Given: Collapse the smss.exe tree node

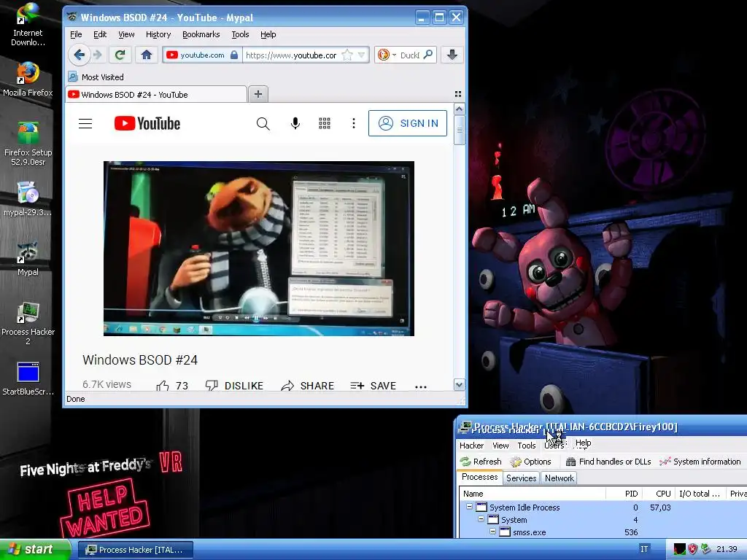Looking at the screenshot, I should point(492,532).
